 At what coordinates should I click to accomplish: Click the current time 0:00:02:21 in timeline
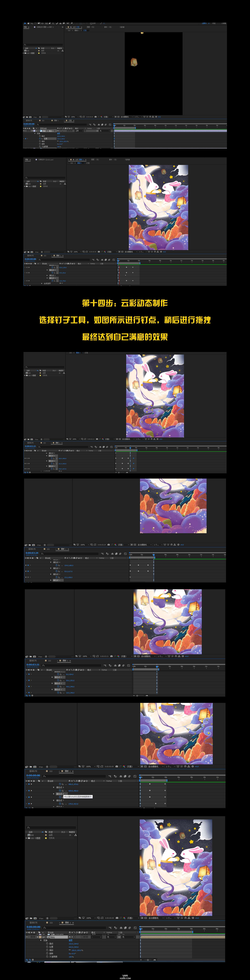coord(30,446)
